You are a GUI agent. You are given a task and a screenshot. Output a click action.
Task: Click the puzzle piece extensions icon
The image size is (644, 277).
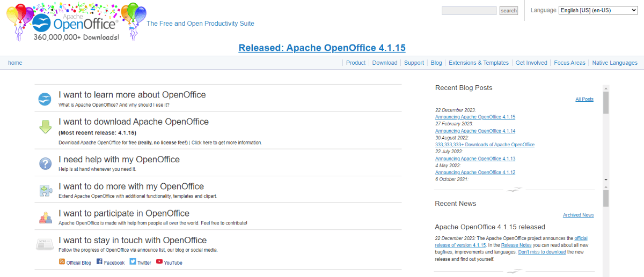pos(45,190)
